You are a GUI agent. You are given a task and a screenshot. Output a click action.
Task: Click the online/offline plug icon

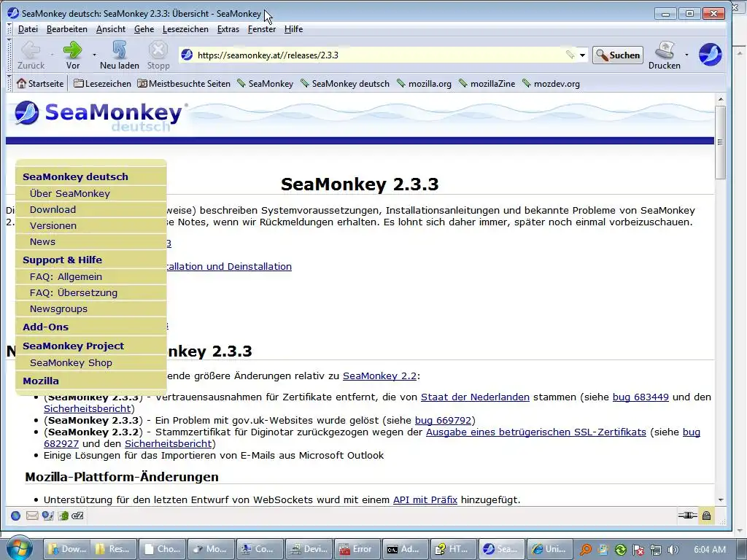687,516
